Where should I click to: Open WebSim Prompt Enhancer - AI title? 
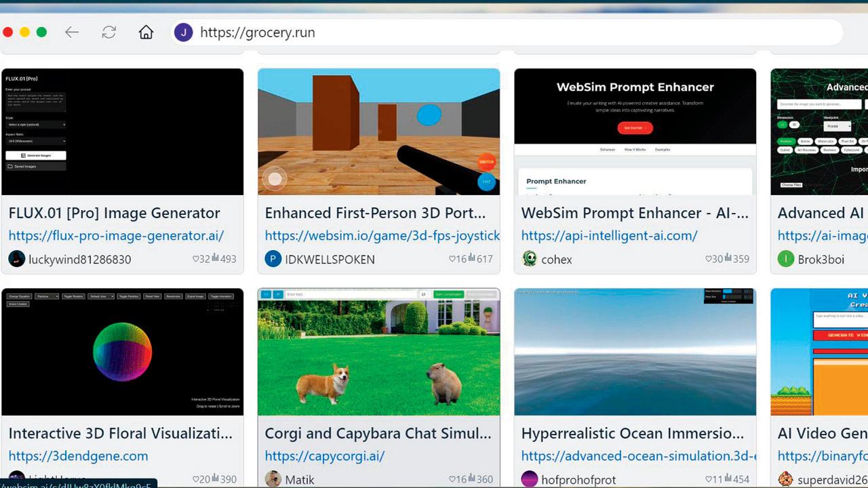(x=635, y=213)
